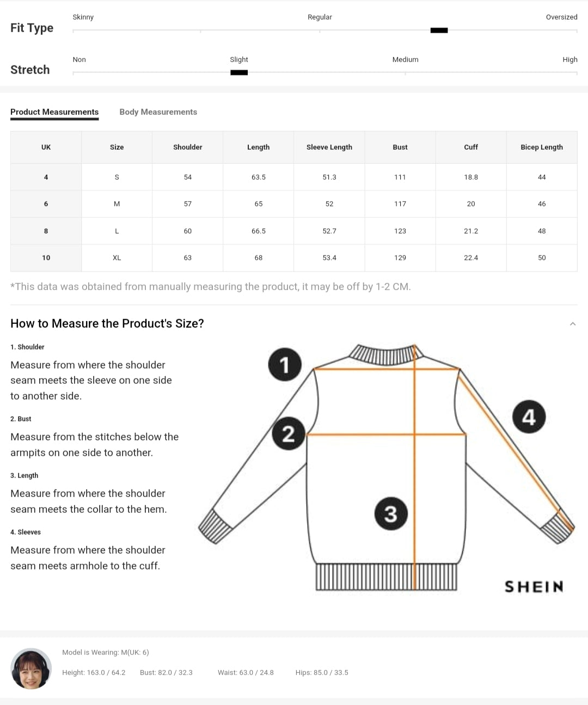The height and width of the screenshot is (705, 588).
Task: Collapse the How to Measure section chevron
Action: [572, 324]
